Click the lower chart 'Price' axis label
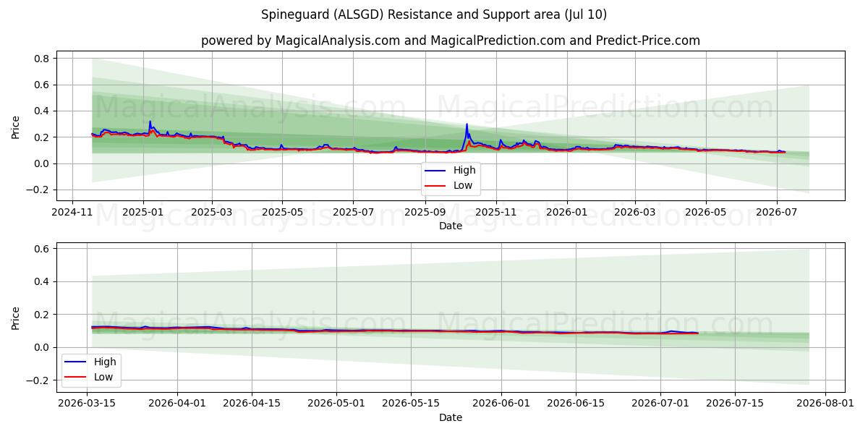This screenshot has height=434, width=868. [16, 317]
